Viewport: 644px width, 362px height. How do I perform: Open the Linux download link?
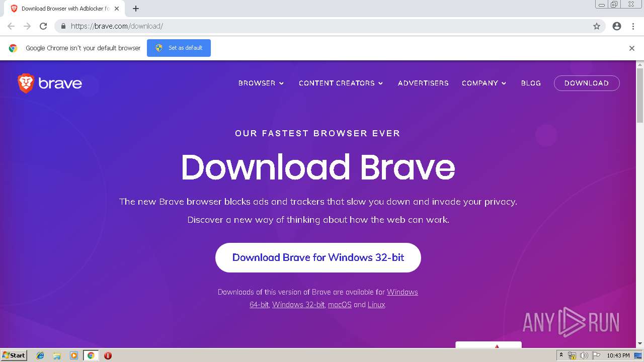click(x=376, y=305)
